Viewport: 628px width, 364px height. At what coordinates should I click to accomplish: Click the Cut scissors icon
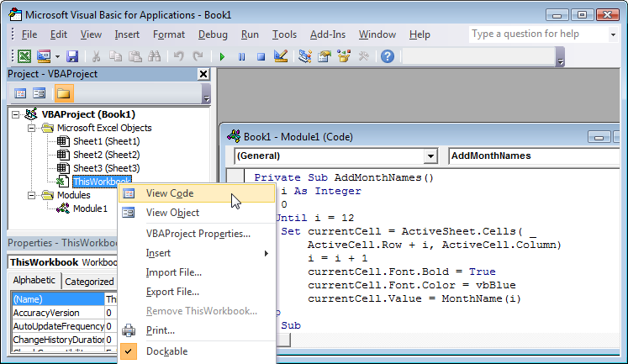coord(96,56)
